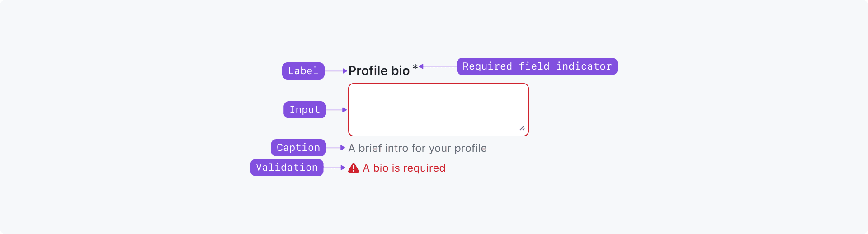Click the arrowhead pointing at the caption text
This screenshot has height=234, width=868.
[x=343, y=148]
